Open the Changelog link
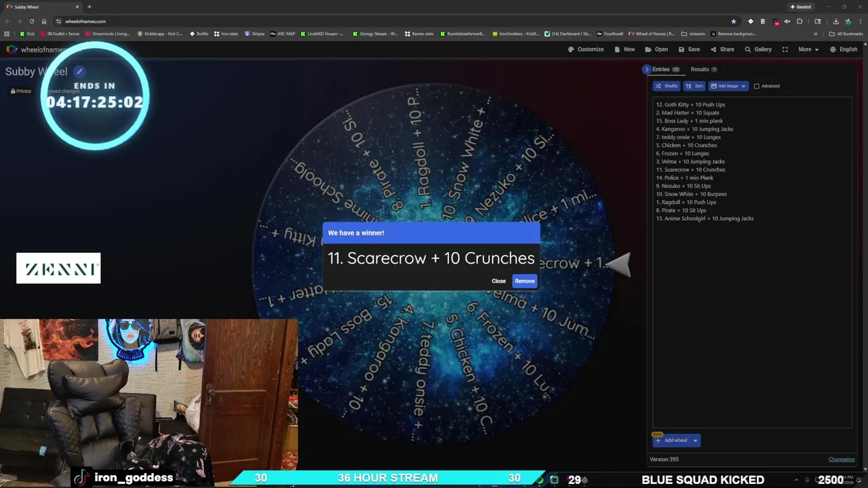This screenshot has height=488, width=868. click(x=842, y=460)
